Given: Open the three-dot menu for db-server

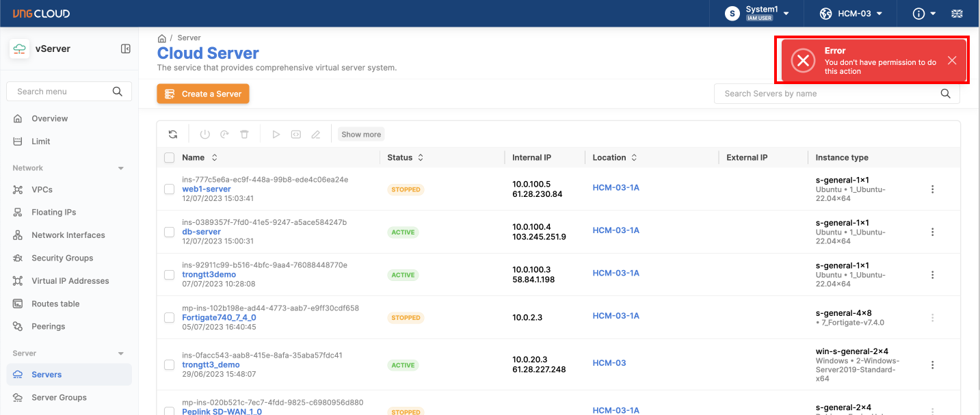Looking at the screenshot, I should [932, 232].
